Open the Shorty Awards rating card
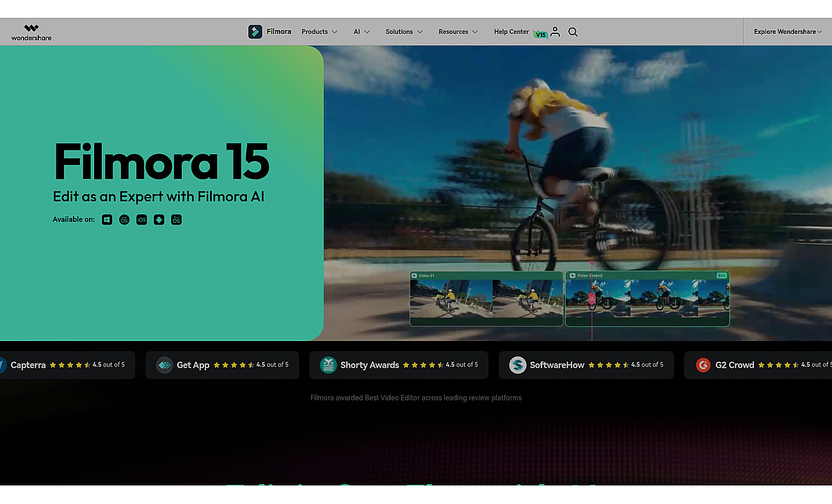Screen dimensions: 832x504 point(399,365)
